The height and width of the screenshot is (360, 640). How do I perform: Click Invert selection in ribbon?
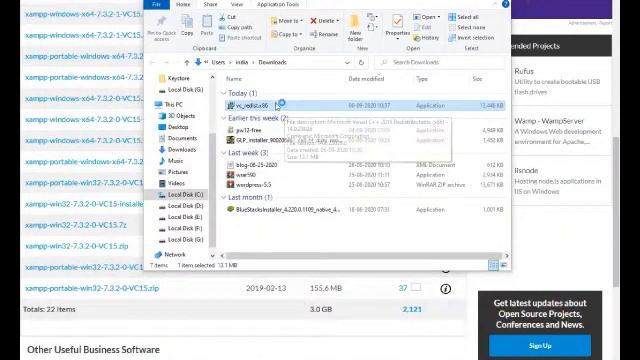pos(471,38)
